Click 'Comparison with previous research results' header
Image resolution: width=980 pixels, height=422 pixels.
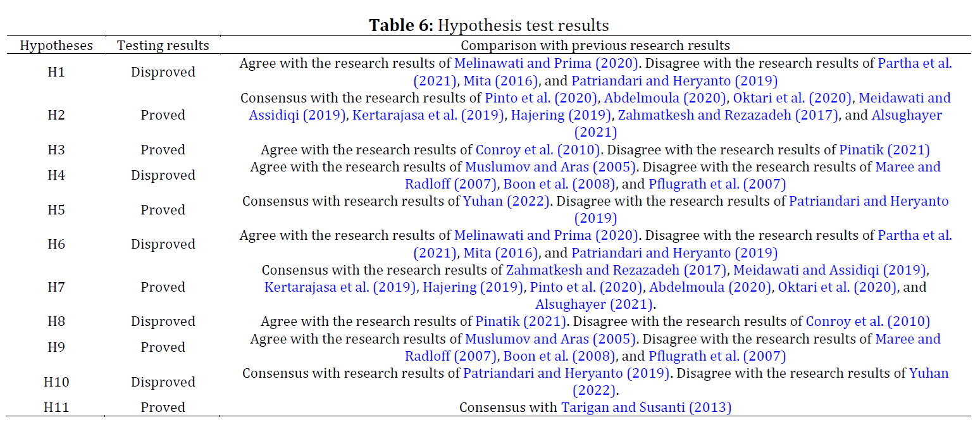(595, 46)
